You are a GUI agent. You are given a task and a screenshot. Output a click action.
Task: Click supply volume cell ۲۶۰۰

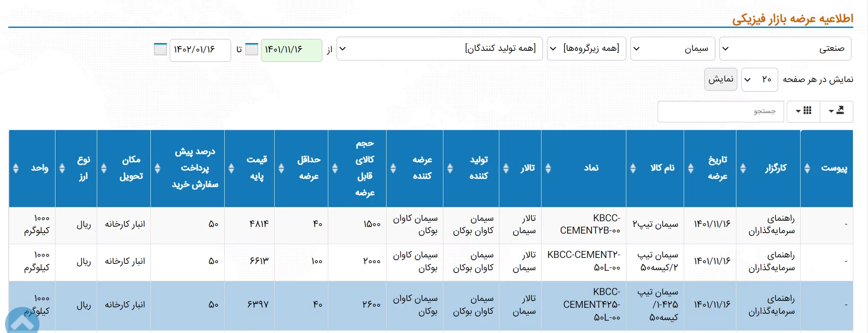click(357, 305)
